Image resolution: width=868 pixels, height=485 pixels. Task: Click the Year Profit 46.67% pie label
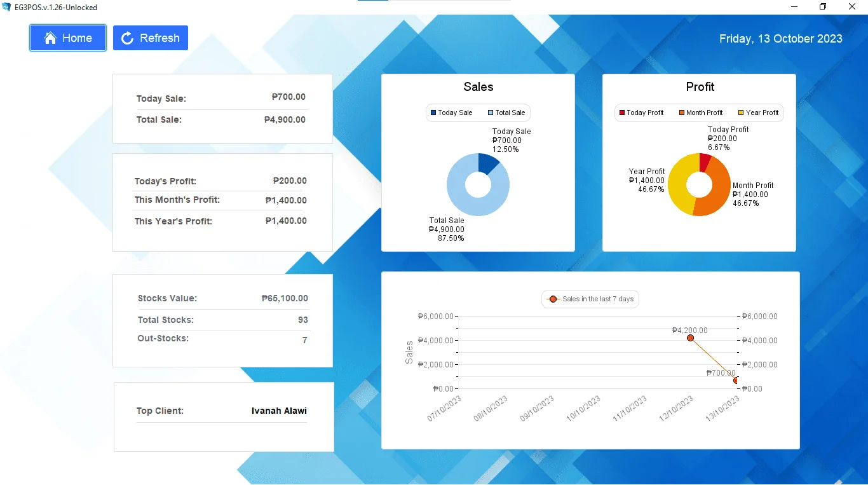tap(647, 181)
